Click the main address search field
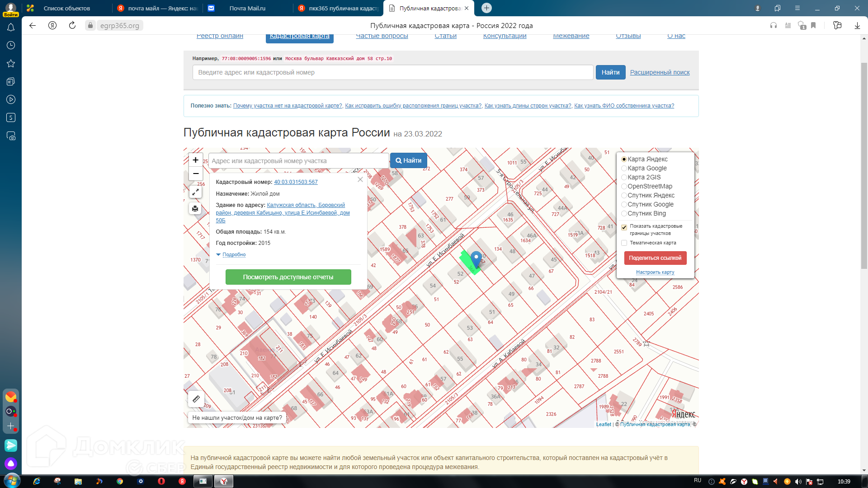The height and width of the screenshot is (488, 868). click(392, 72)
